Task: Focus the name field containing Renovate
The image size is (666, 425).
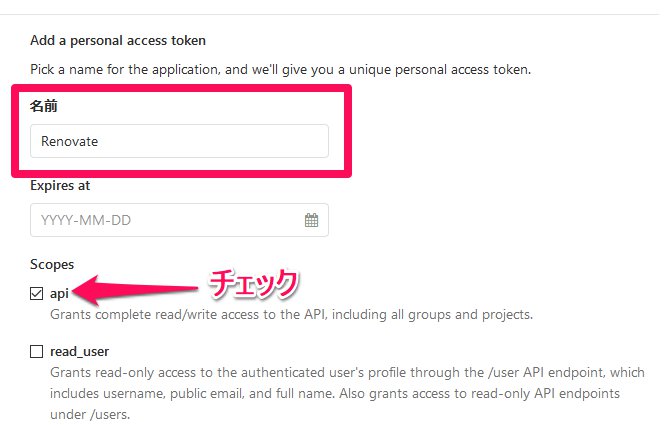Action: (179, 141)
